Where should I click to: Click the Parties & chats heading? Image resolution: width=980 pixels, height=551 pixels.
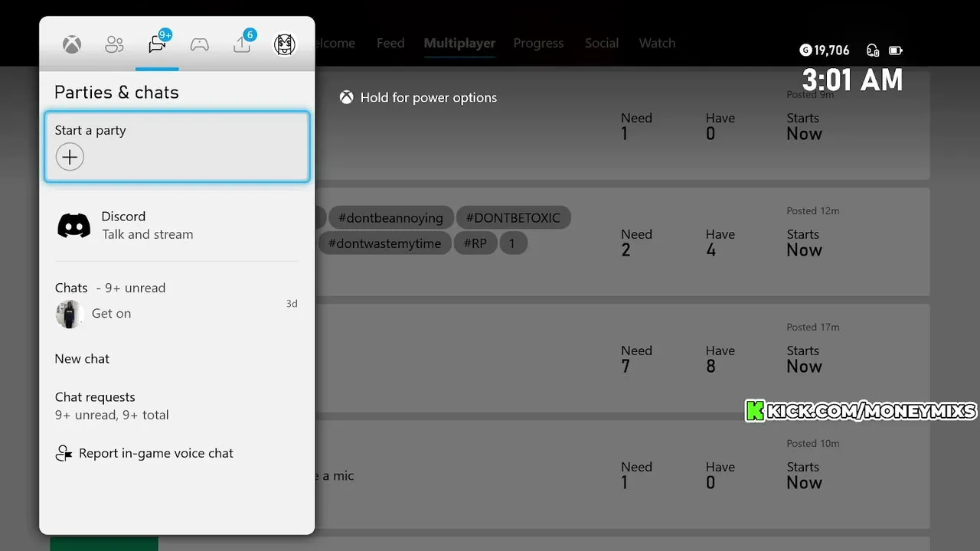(116, 93)
